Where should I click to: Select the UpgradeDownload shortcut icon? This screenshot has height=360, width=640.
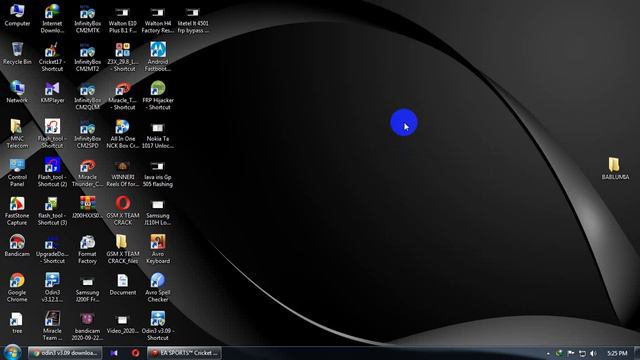point(52,249)
